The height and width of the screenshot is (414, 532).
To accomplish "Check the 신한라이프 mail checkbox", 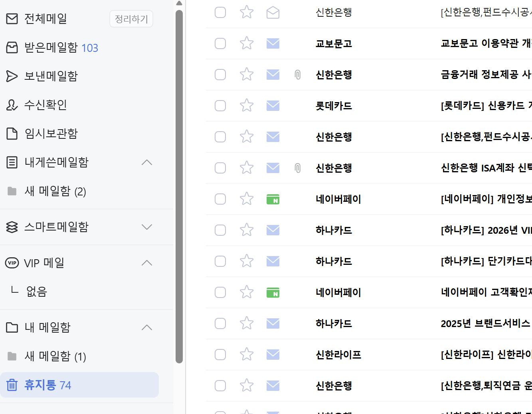I will pyautogui.click(x=220, y=355).
